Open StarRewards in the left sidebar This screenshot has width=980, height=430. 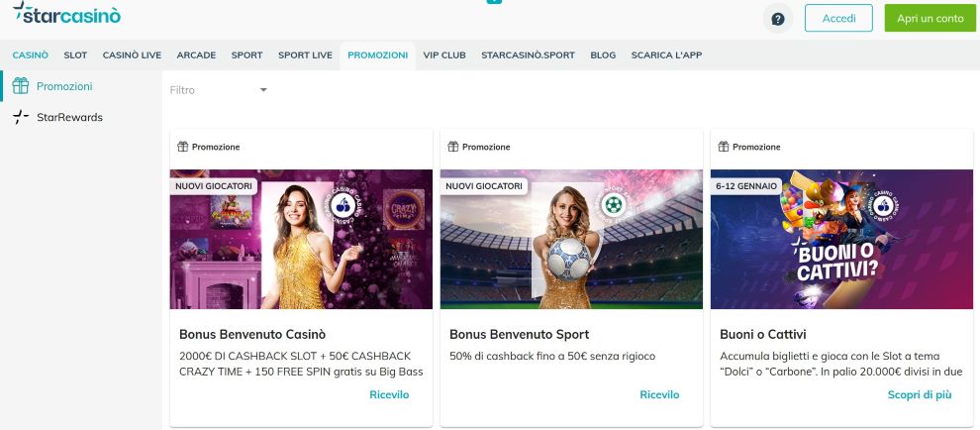point(69,117)
